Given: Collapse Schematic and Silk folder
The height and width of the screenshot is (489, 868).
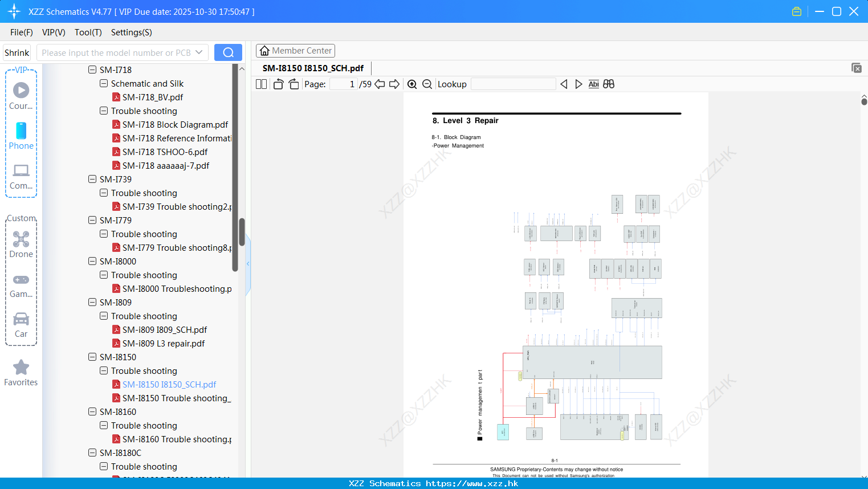Looking at the screenshot, I should (x=104, y=83).
